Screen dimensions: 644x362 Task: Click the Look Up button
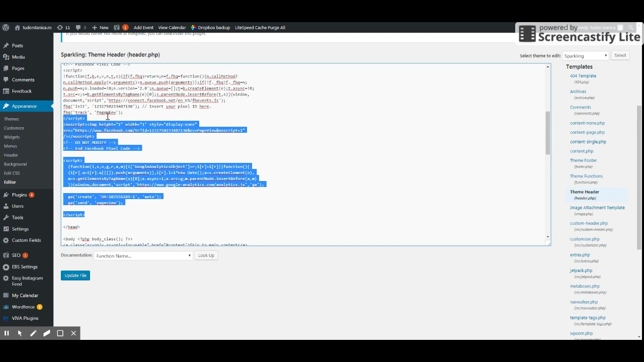(x=206, y=255)
